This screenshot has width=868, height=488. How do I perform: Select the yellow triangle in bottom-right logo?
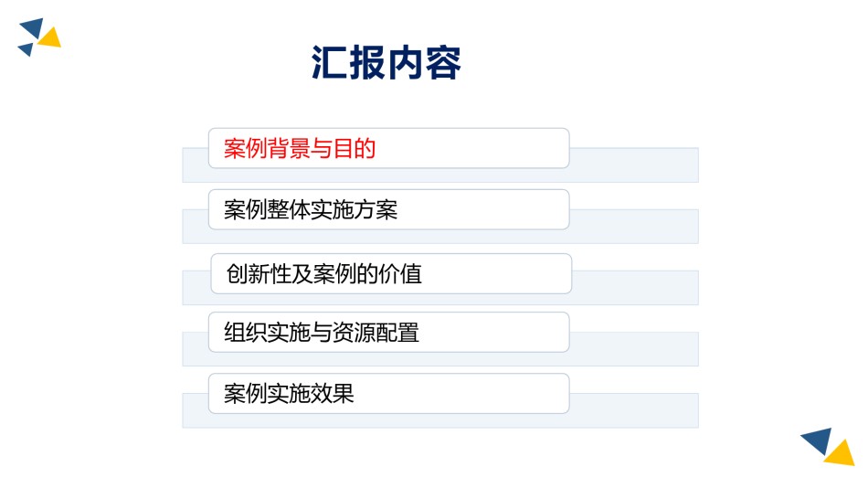click(841, 453)
